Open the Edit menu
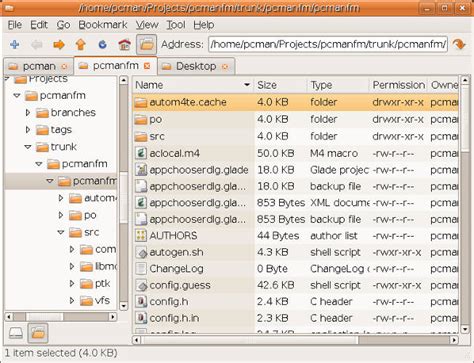The height and width of the screenshot is (363, 474). click(39, 25)
